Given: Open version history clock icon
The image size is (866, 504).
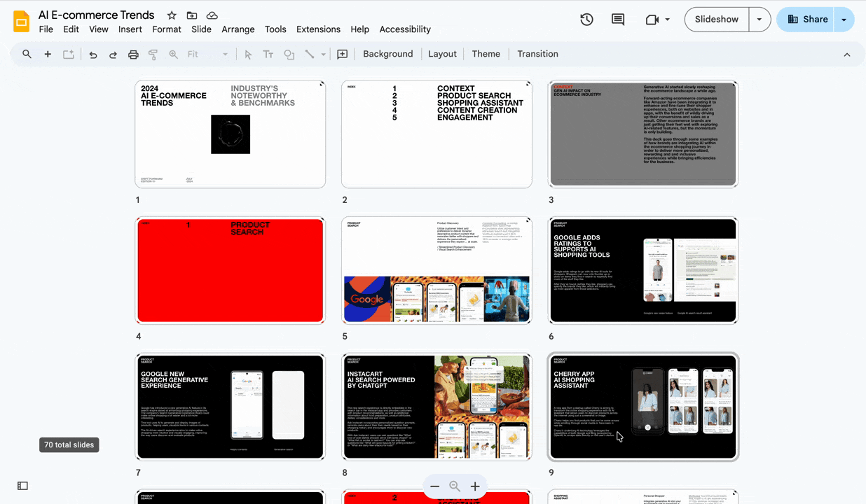Looking at the screenshot, I should click(587, 20).
